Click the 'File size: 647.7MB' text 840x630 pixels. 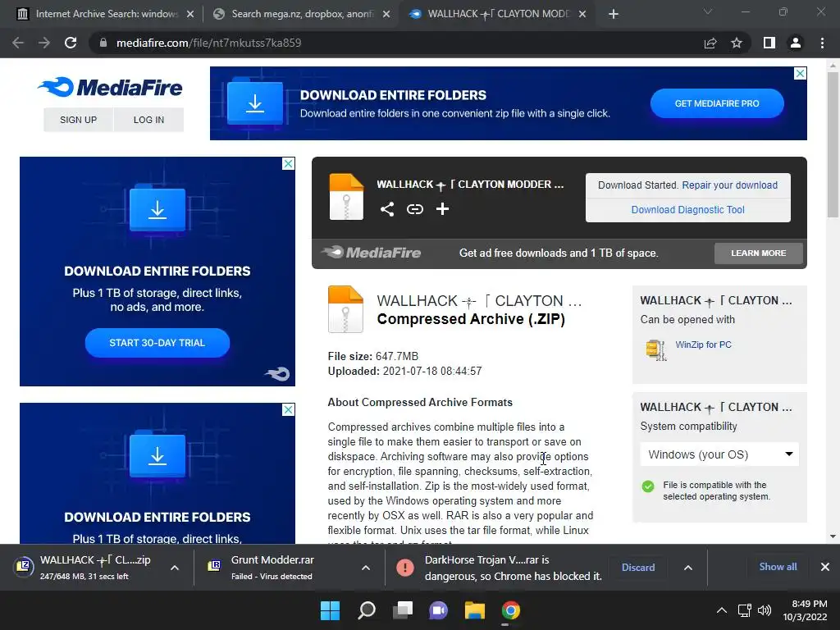(x=373, y=356)
